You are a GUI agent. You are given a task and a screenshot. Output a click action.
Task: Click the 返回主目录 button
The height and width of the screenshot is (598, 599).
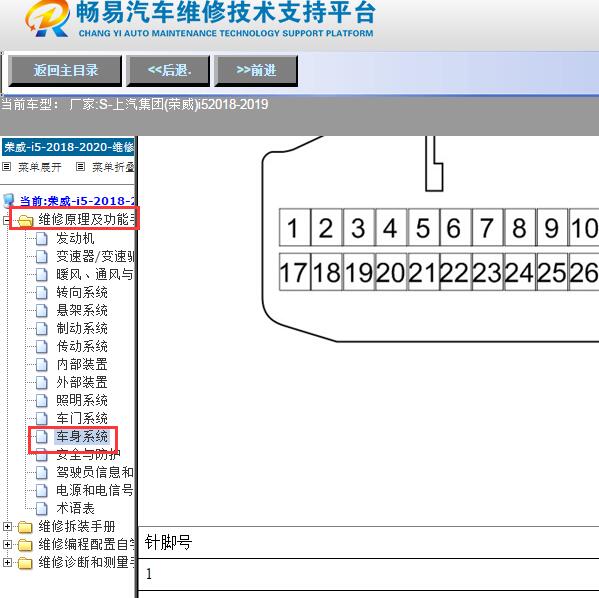[65, 71]
